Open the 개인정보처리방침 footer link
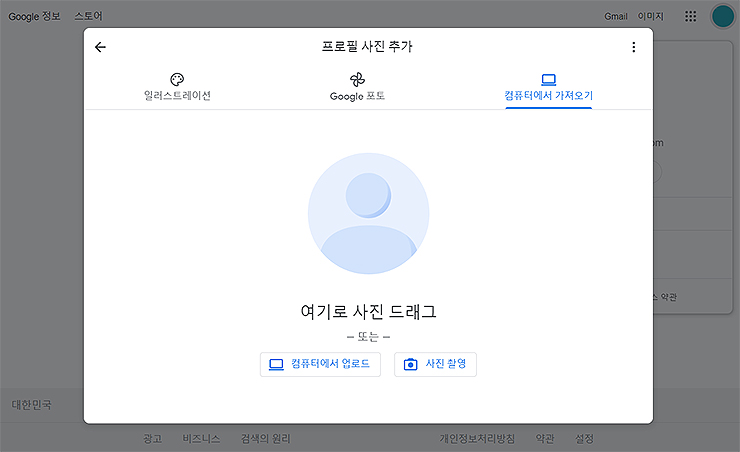The width and height of the screenshot is (740, 452). (x=477, y=439)
